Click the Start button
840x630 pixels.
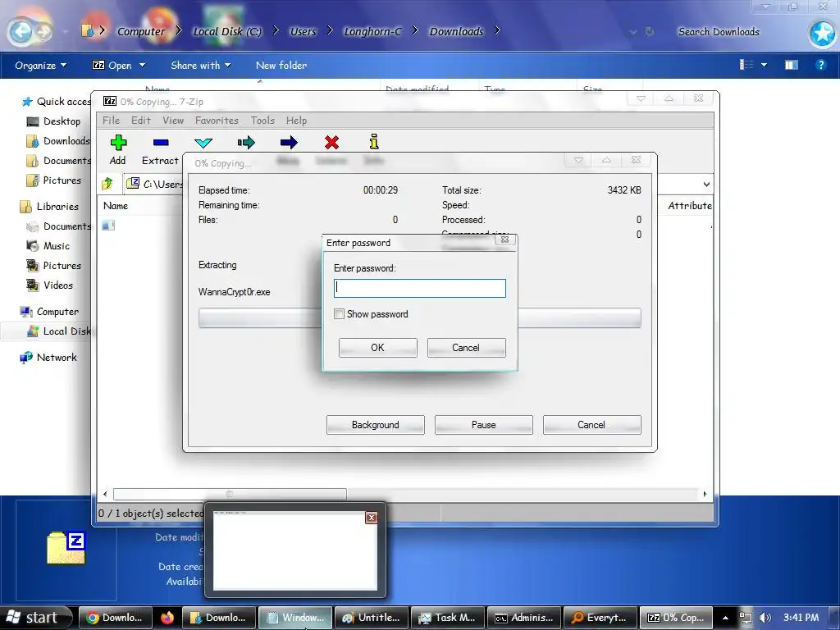click(x=35, y=618)
